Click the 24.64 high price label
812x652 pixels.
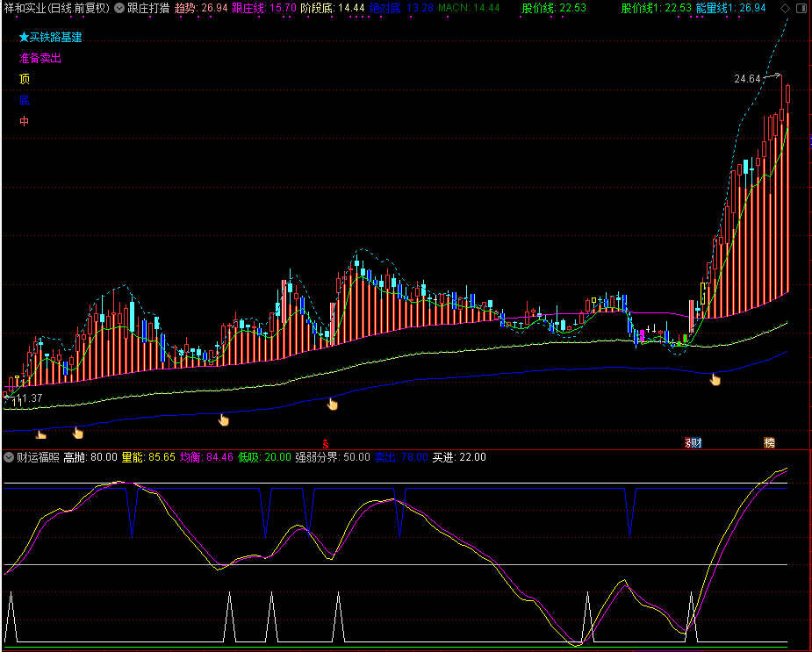(x=747, y=79)
